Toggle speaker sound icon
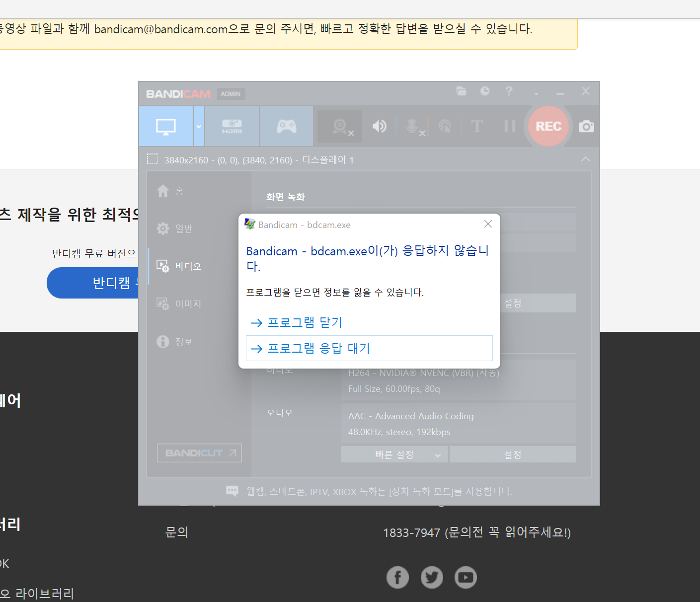The height and width of the screenshot is (602, 700). pyautogui.click(x=380, y=127)
